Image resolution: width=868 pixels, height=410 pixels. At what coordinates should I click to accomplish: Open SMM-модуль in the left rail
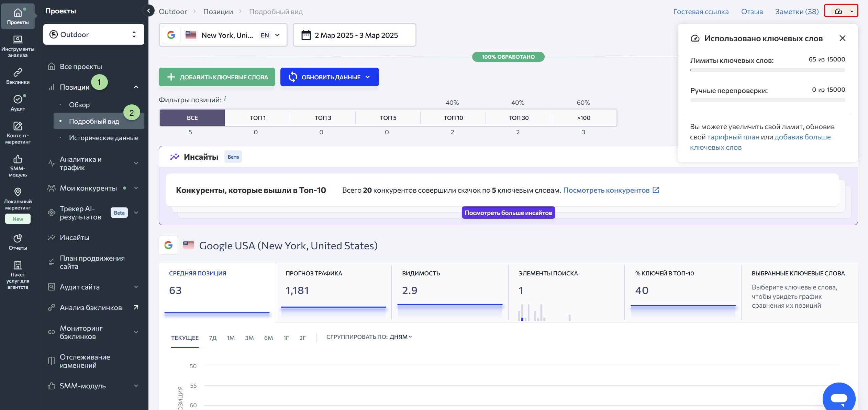18,166
